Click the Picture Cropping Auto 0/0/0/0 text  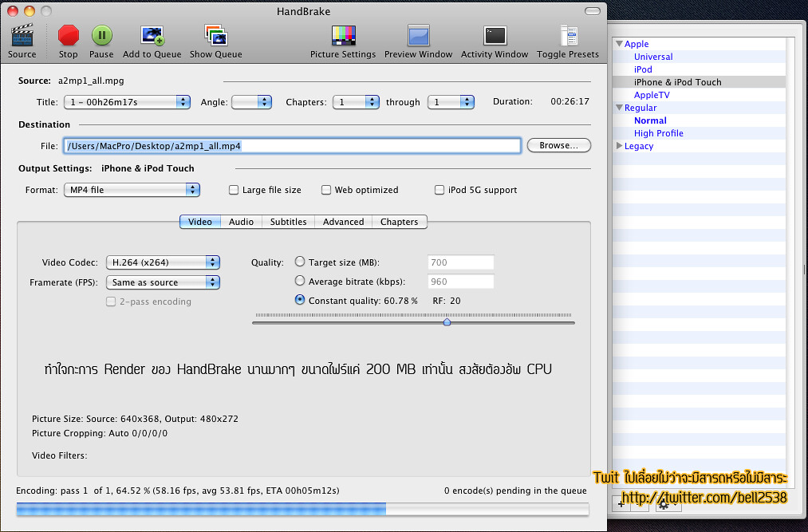pyautogui.click(x=100, y=434)
